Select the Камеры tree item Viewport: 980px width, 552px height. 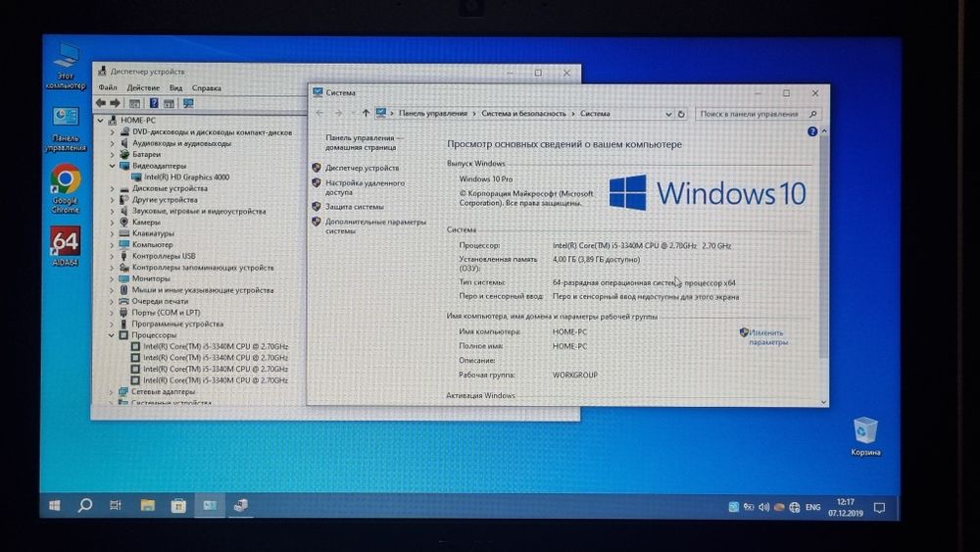146,222
